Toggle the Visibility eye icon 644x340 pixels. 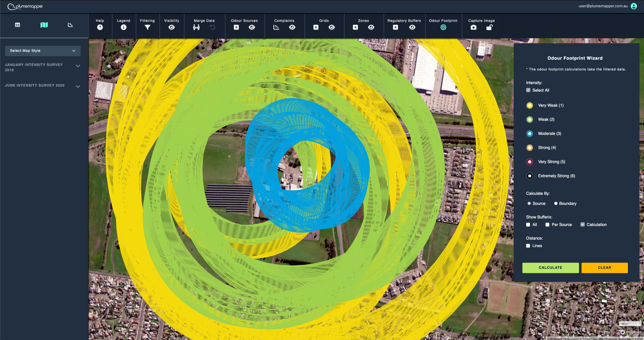point(171,27)
